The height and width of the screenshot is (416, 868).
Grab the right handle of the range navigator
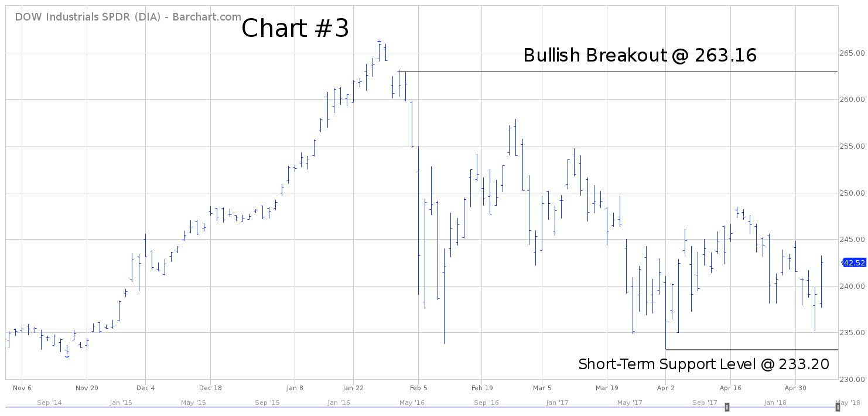(x=837, y=407)
